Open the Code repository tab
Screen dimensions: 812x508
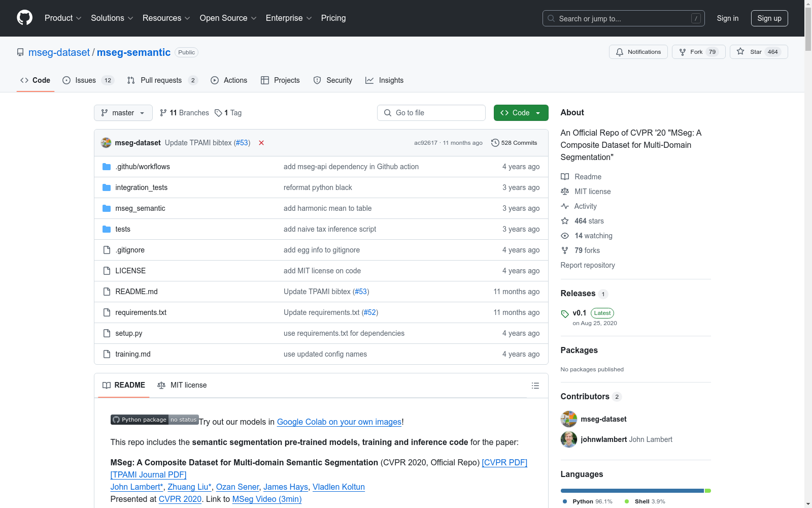click(36, 80)
